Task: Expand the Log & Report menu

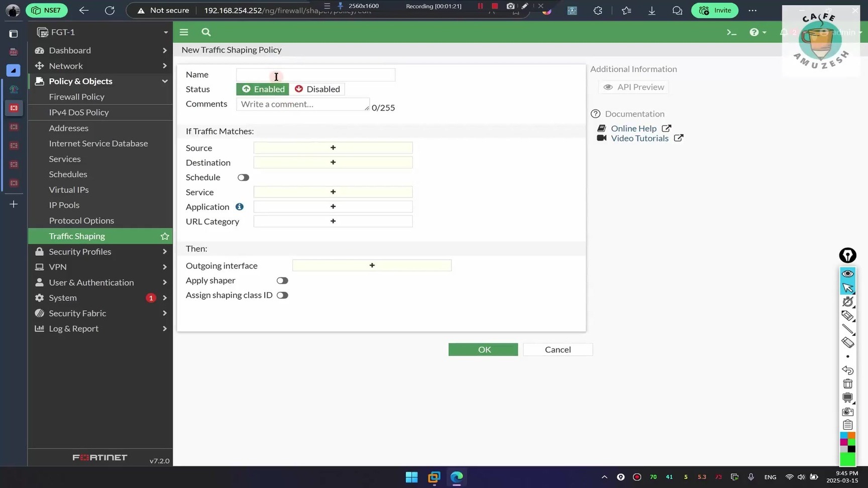Action: click(100, 329)
